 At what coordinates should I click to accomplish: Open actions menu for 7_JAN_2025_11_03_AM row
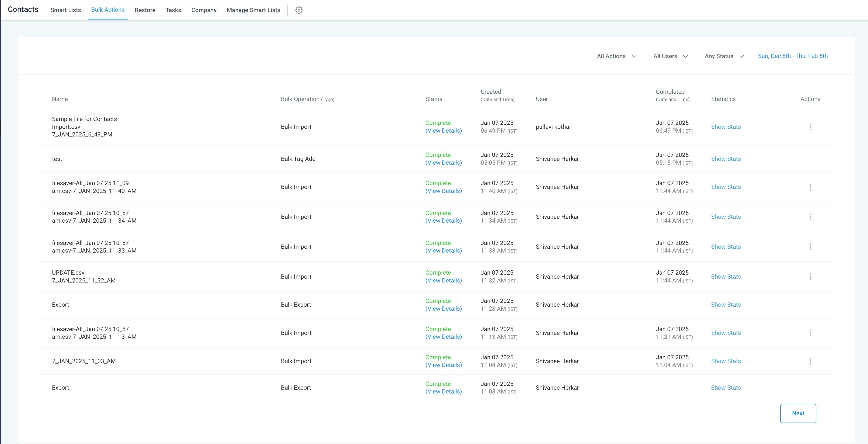tap(810, 361)
